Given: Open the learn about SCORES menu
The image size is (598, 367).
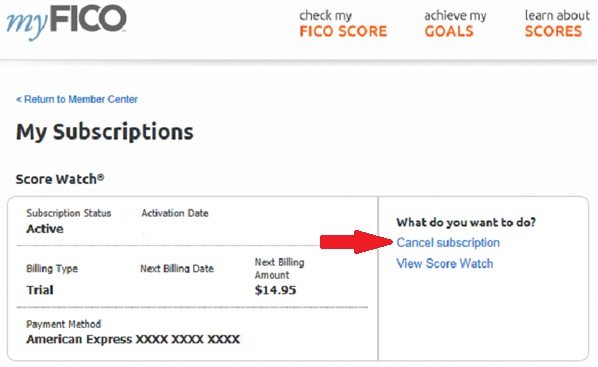Looking at the screenshot, I should click(x=557, y=24).
